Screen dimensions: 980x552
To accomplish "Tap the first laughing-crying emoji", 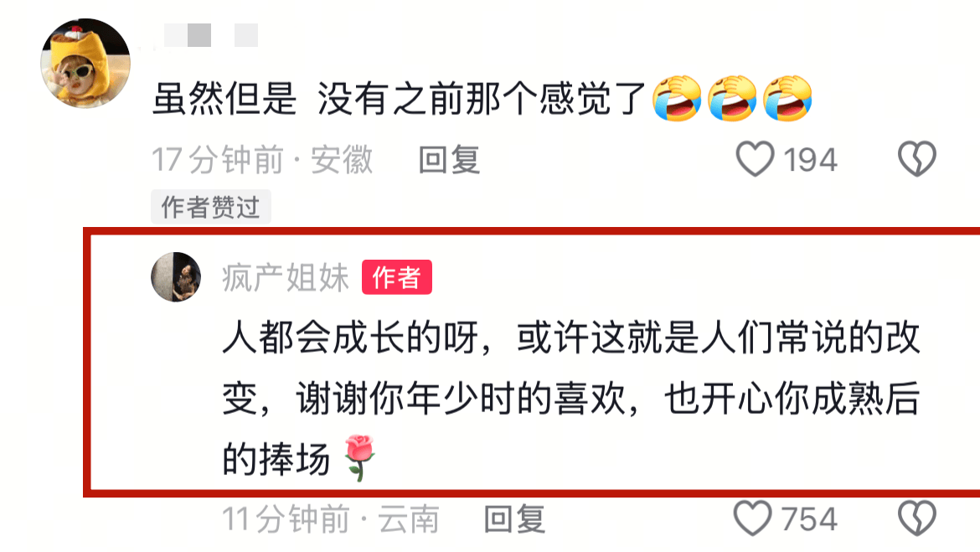I will [x=677, y=98].
